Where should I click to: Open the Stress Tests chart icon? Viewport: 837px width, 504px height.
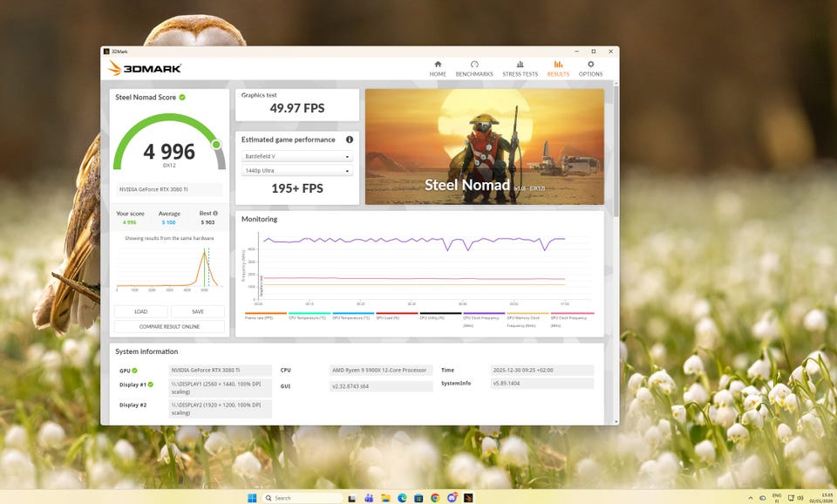coord(520,64)
